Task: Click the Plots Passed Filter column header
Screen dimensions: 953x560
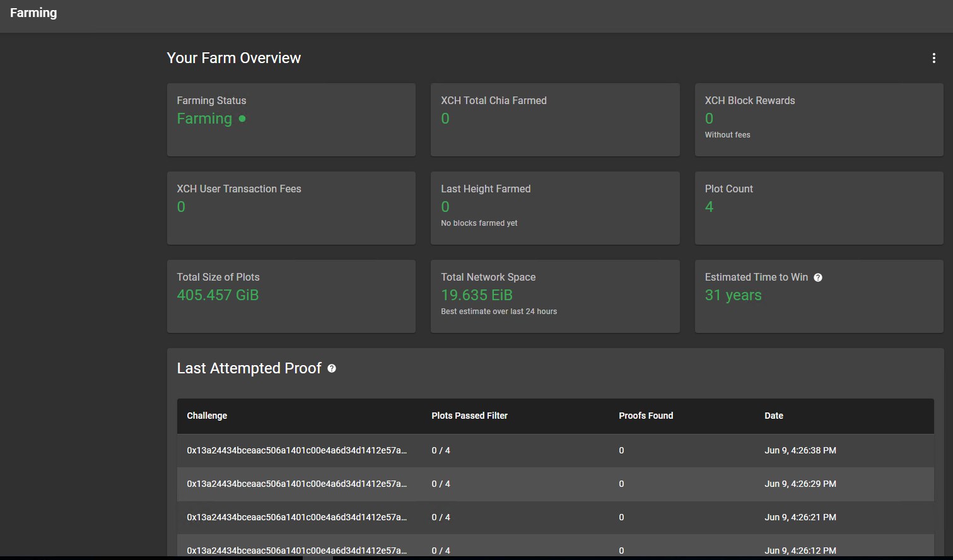Action: [x=469, y=416]
